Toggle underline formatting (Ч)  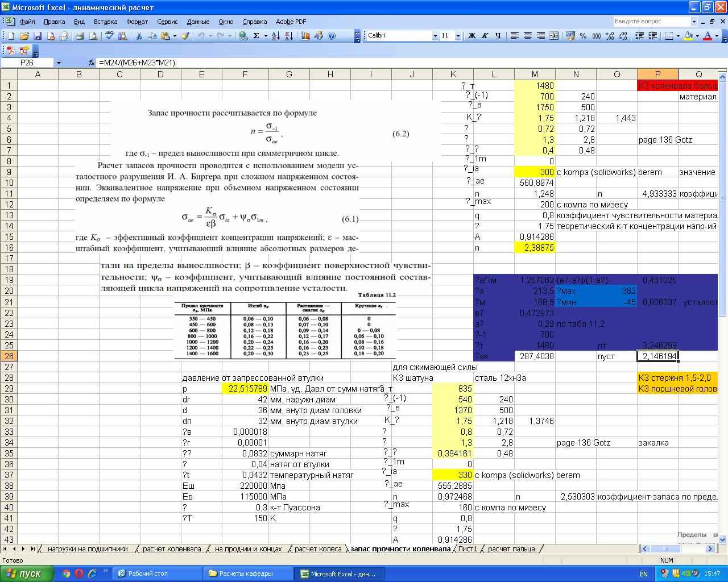(498, 35)
